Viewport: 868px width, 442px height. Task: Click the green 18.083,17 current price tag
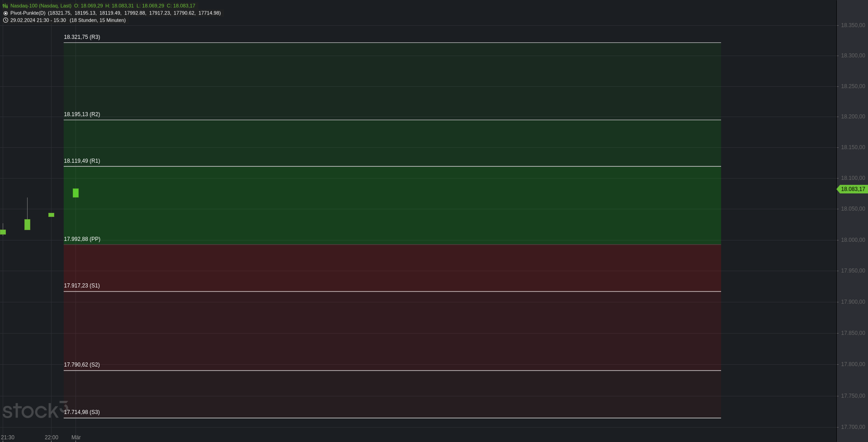[x=853, y=189]
